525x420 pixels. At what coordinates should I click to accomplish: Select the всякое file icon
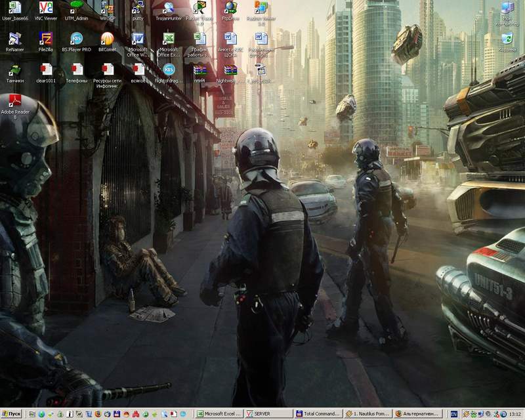[138, 73]
